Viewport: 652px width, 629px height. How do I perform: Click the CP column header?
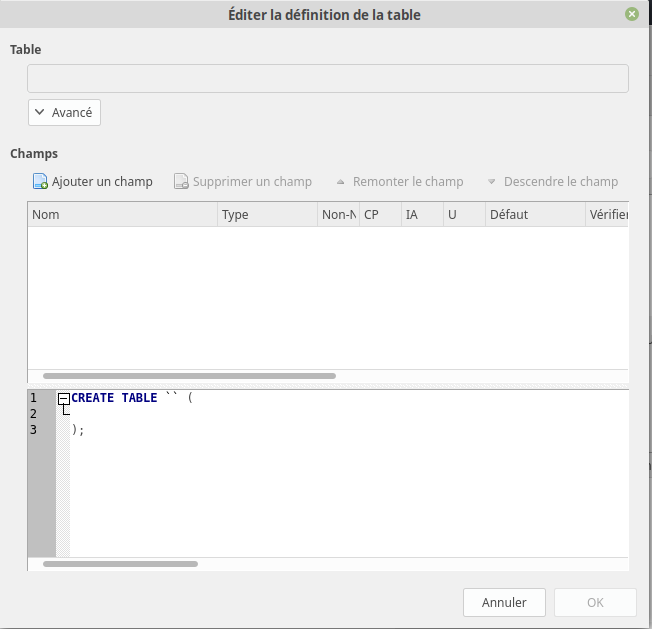(379, 214)
